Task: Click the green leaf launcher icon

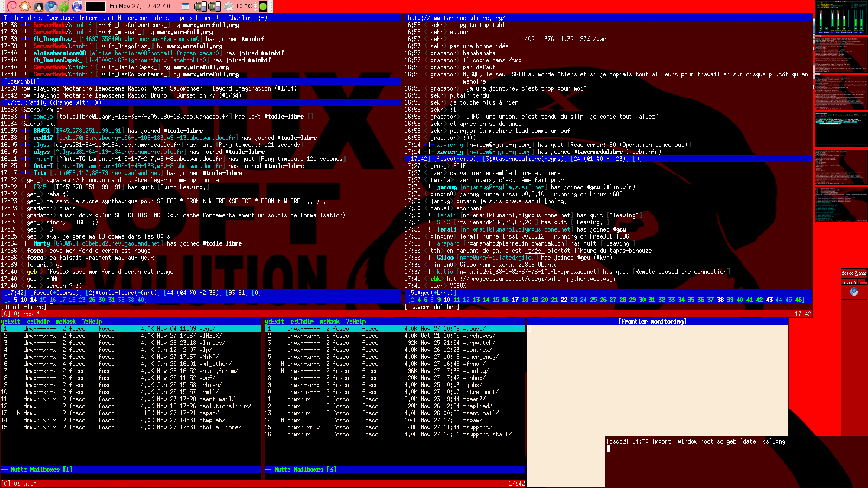Action: pyautogui.click(x=64, y=7)
